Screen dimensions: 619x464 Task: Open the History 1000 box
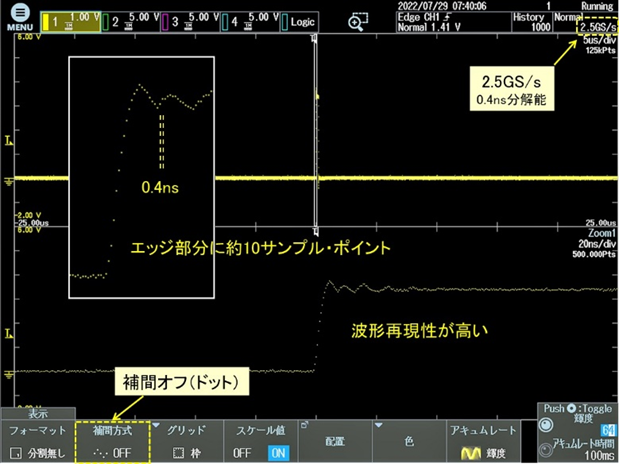click(x=532, y=22)
